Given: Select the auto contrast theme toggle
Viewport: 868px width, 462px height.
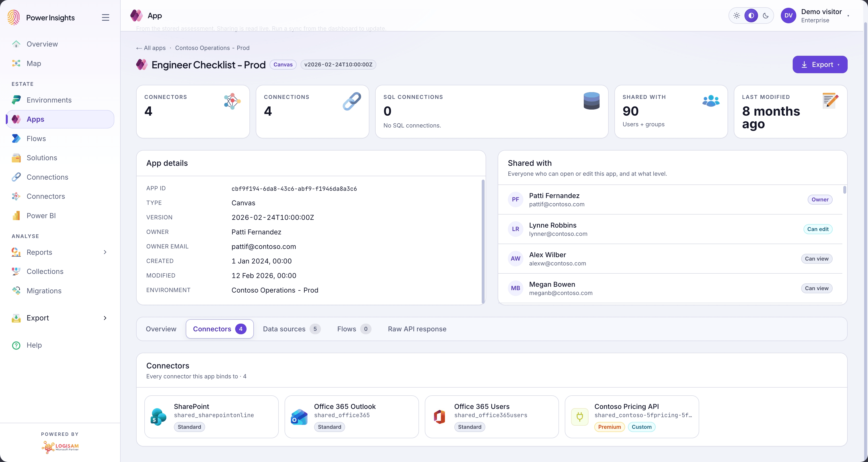Looking at the screenshot, I should pyautogui.click(x=751, y=16).
